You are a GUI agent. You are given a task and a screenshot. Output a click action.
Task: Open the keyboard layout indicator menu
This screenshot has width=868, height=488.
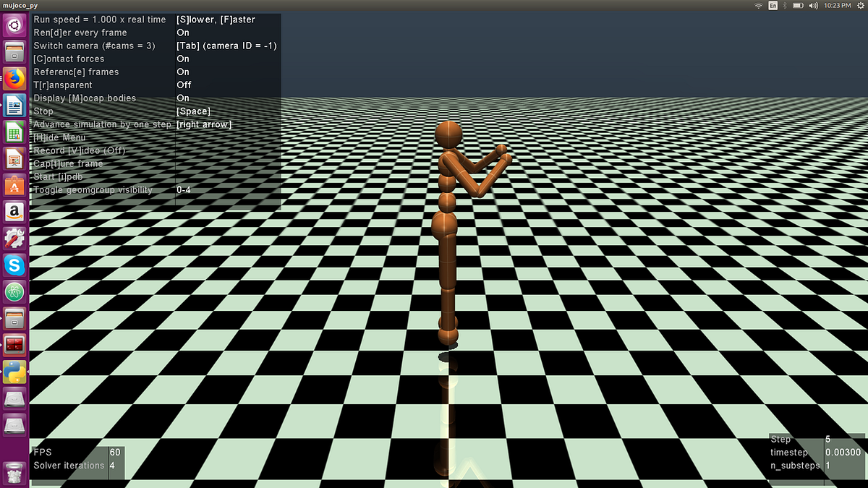pos(773,5)
